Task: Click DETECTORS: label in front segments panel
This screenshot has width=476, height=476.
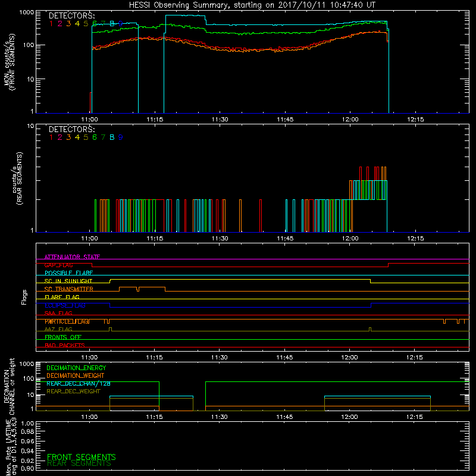Action: (x=71, y=16)
